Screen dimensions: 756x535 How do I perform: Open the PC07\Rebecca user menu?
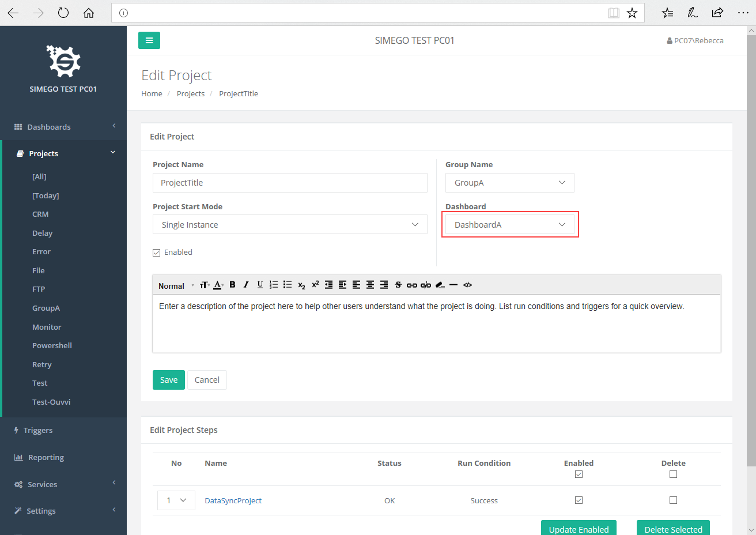coord(695,40)
